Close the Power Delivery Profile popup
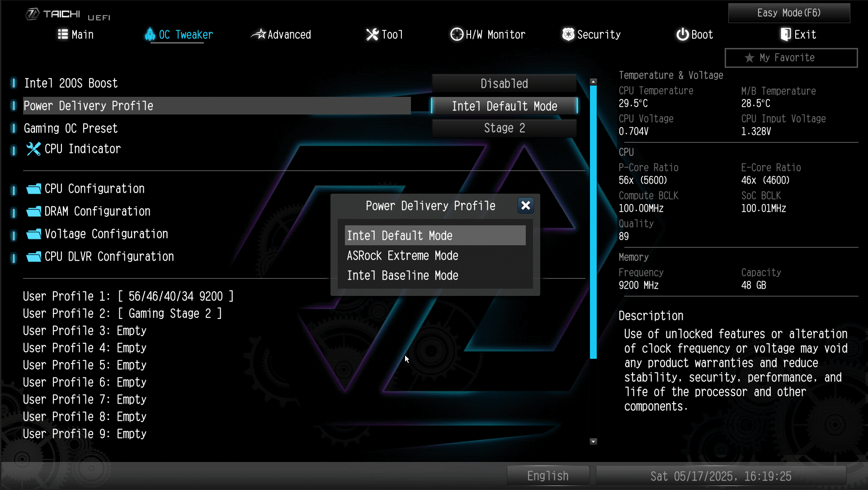This screenshot has width=868, height=490. pyautogui.click(x=525, y=205)
